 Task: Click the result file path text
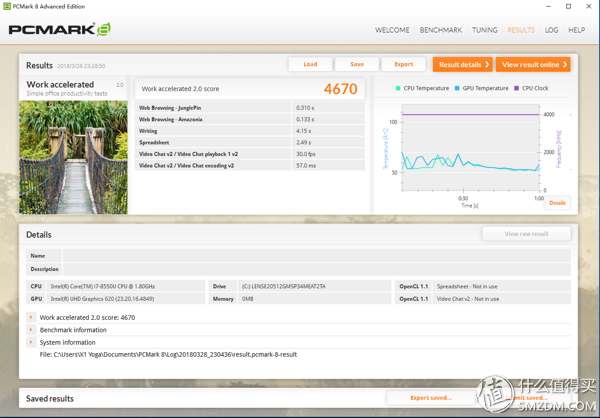(168, 354)
